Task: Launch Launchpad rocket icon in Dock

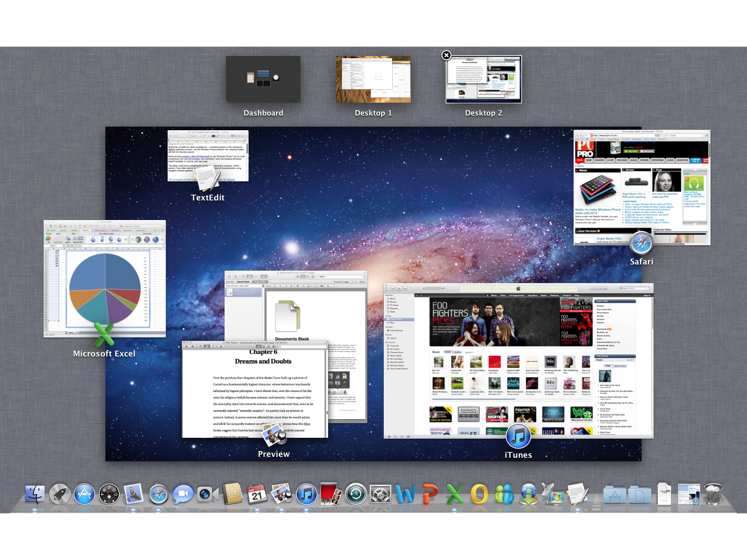Action: (x=60, y=494)
